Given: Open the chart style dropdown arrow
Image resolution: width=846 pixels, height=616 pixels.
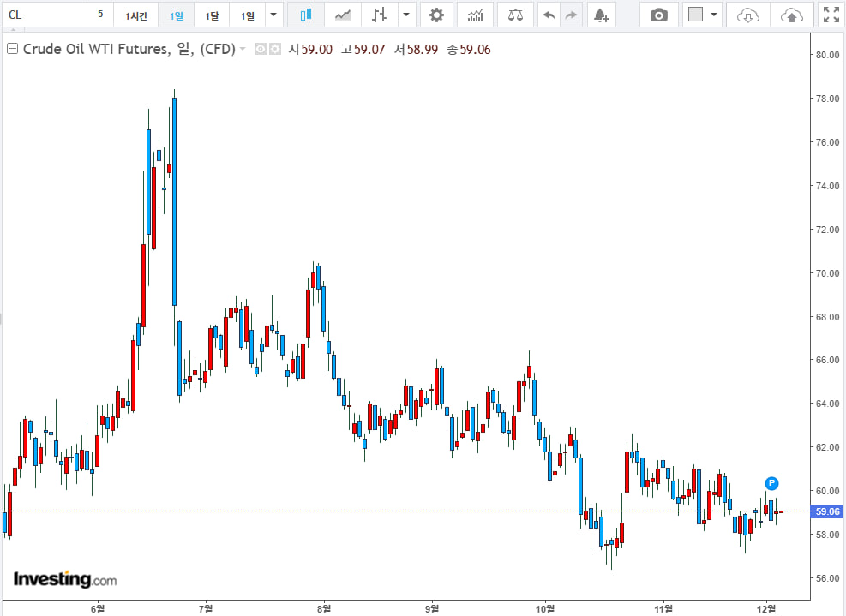Looking at the screenshot, I should click(405, 15).
